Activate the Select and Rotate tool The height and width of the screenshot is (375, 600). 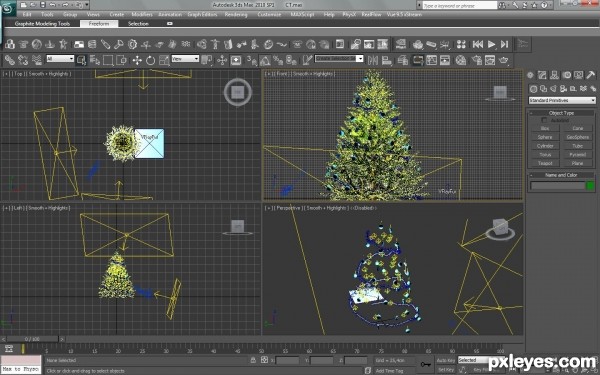point(150,60)
